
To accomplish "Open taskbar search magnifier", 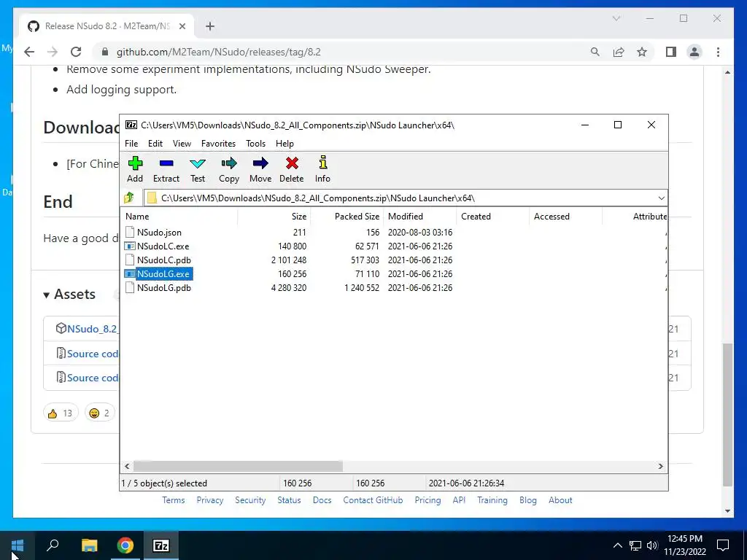I will [53, 545].
